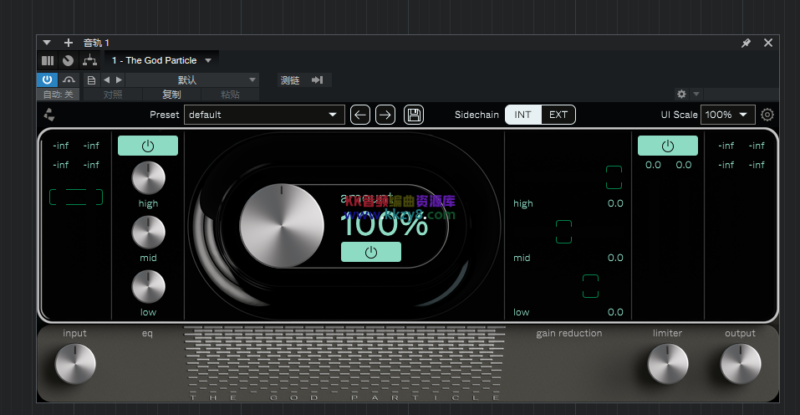The width and height of the screenshot is (800, 415).
Task: Click the mid gain reduction bracket meter
Action: [x=564, y=232]
